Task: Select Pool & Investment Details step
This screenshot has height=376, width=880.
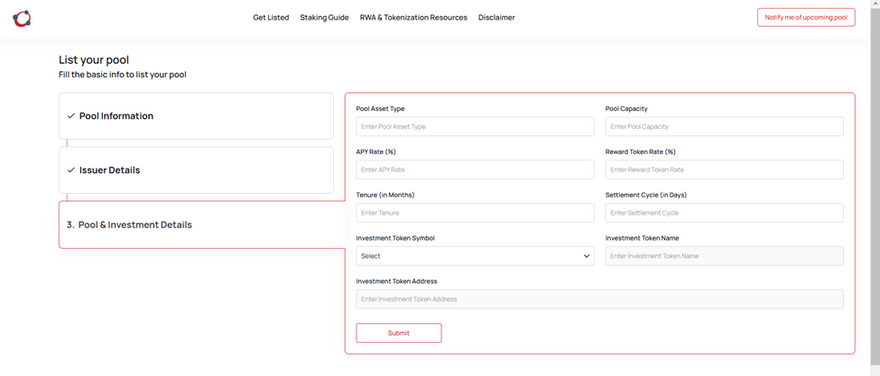Action: [x=202, y=224]
